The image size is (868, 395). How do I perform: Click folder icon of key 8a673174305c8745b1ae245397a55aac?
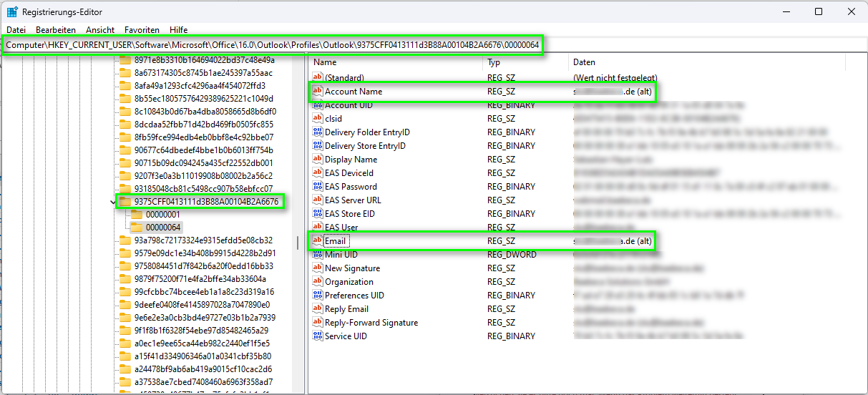click(x=125, y=73)
